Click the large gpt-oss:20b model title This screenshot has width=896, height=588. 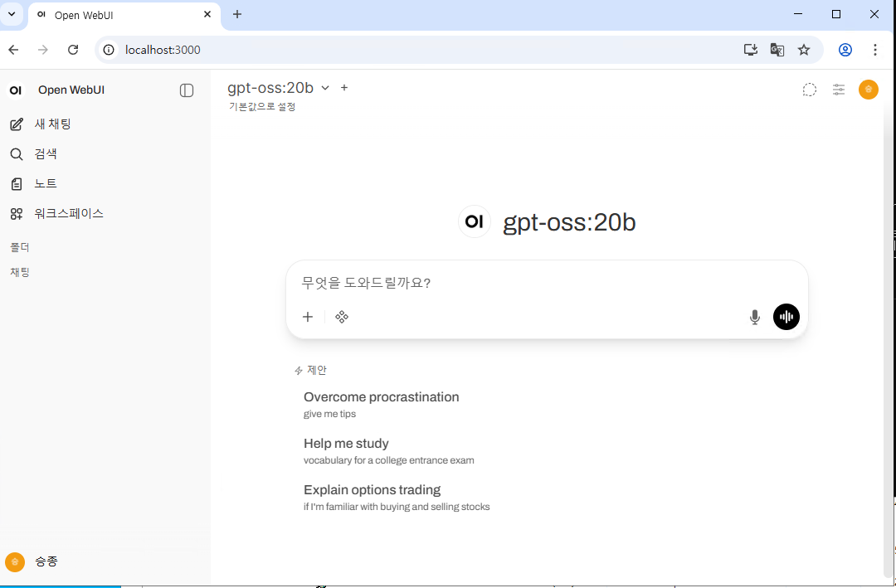tap(568, 222)
